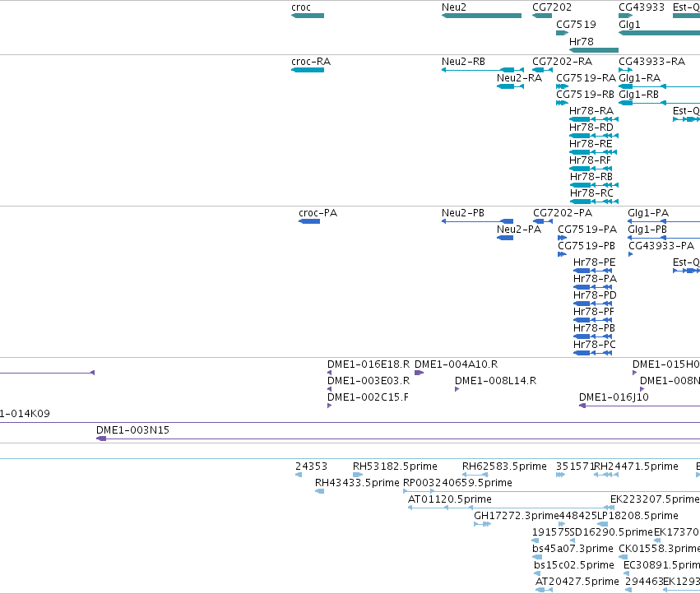Viewport: 700px width, 594px height.
Task: Click the CG7519-PA protein feature
Action: [563, 238]
